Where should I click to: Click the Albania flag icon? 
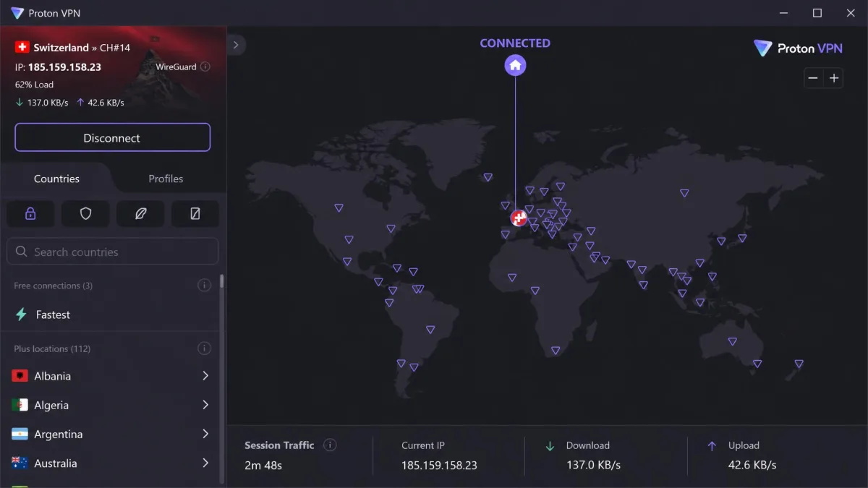click(x=20, y=376)
